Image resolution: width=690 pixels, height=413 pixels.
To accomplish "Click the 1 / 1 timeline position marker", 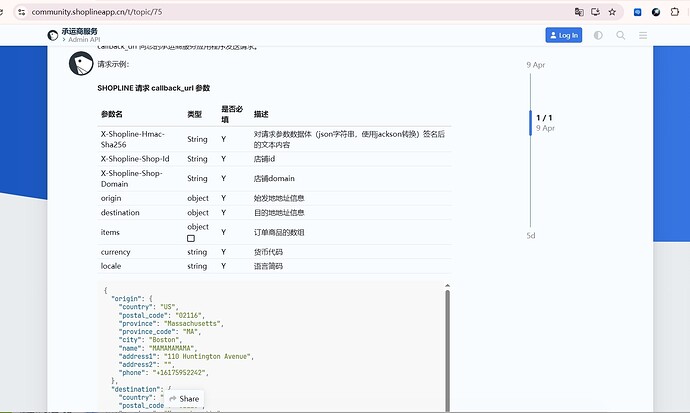I will 544,118.
